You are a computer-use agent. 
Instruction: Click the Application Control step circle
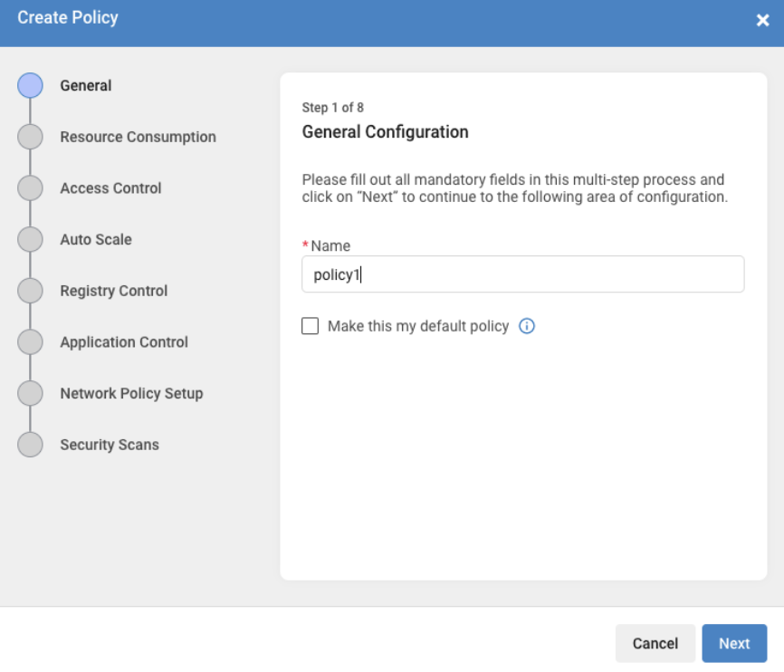coord(30,342)
